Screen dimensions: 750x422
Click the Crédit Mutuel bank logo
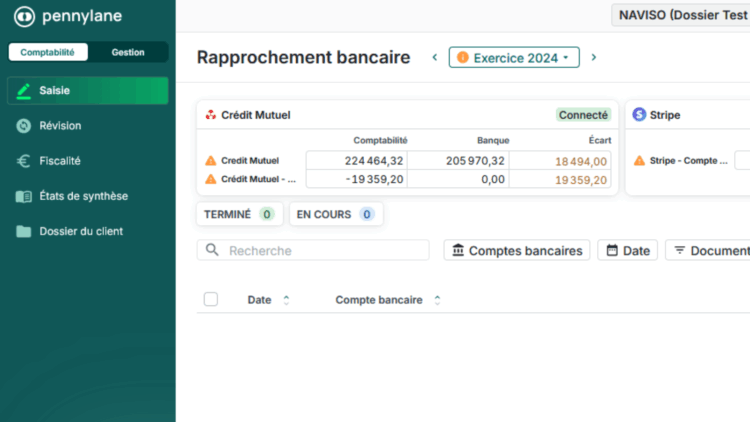tap(210, 115)
